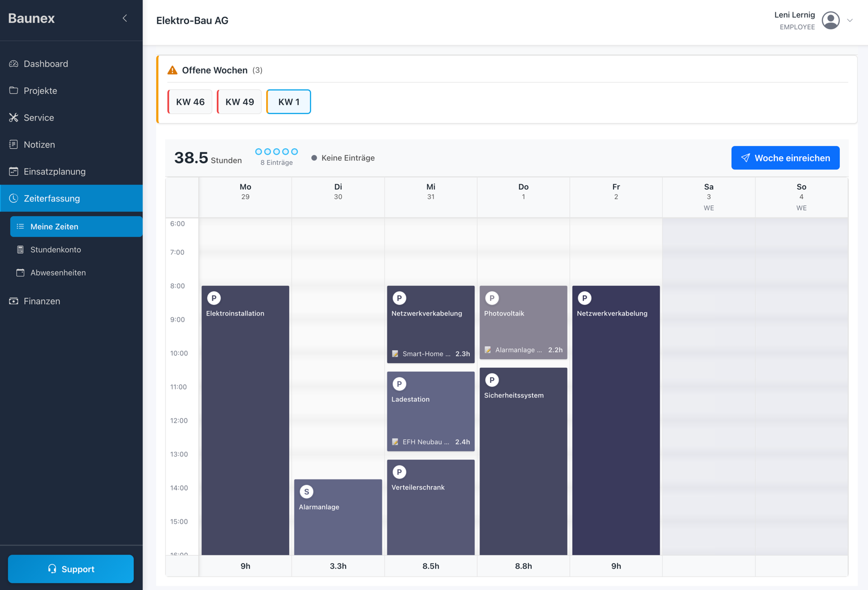Switch to the Abwesenheiten section
The height and width of the screenshot is (590, 868).
point(58,272)
